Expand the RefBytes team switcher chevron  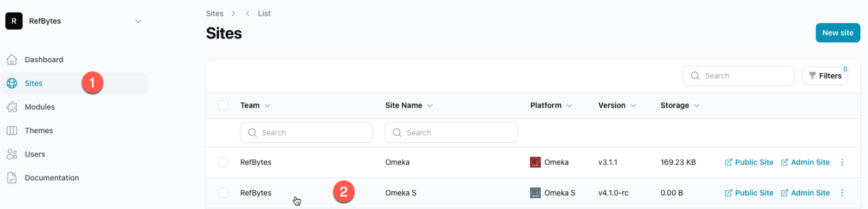tap(138, 22)
